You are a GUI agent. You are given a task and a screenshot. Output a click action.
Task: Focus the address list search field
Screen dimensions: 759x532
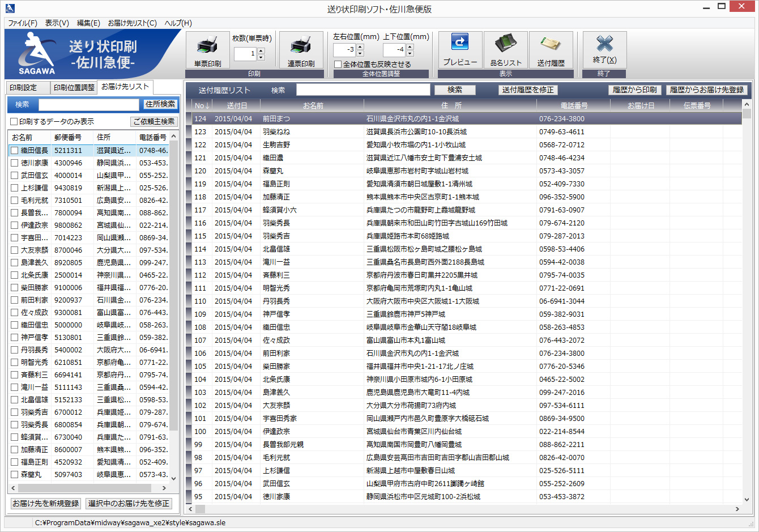tap(89, 104)
